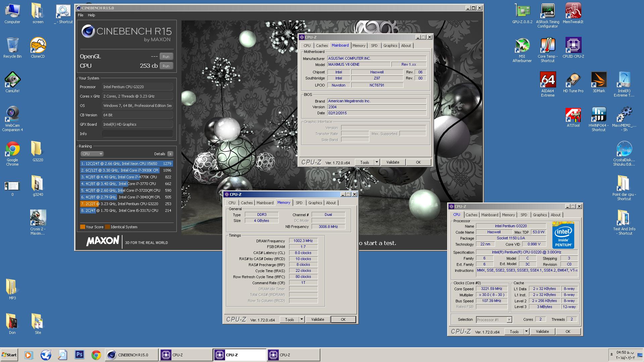Screen dimensions: 644x362
Task: Open WebCam Companion 4 icon
Action: point(12,119)
